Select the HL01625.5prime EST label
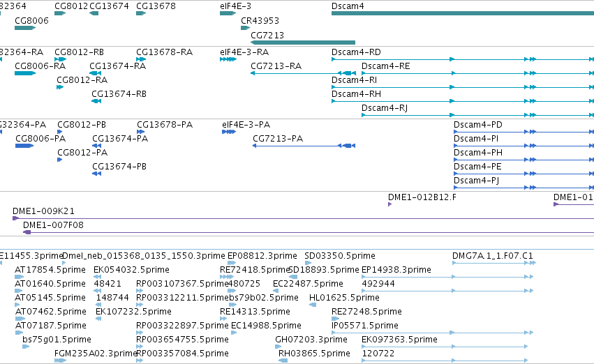The height and width of the screenshot is (364, 594). 344,298
